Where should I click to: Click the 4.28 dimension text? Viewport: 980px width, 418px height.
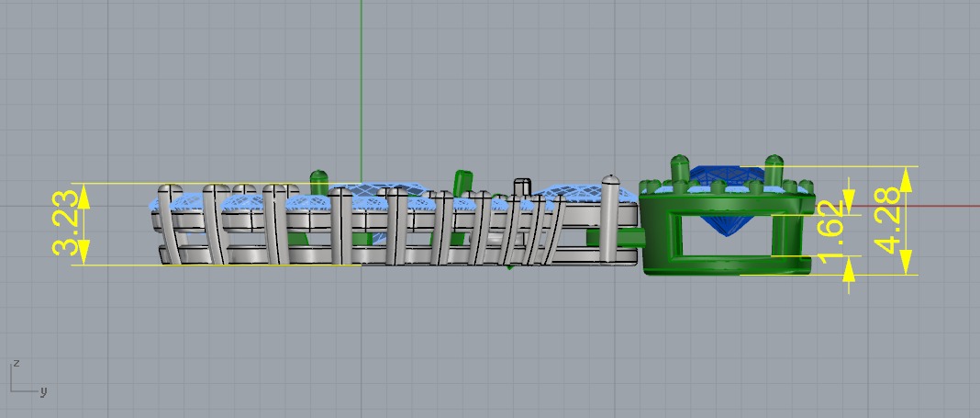click(x=887, y=220)
